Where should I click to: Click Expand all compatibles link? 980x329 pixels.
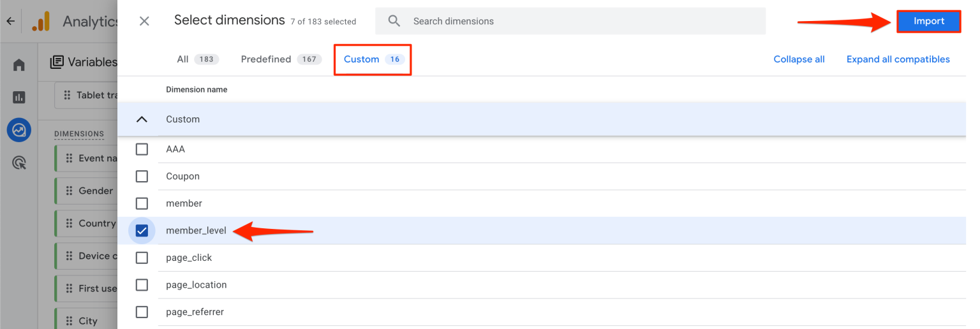click(898, 59)
